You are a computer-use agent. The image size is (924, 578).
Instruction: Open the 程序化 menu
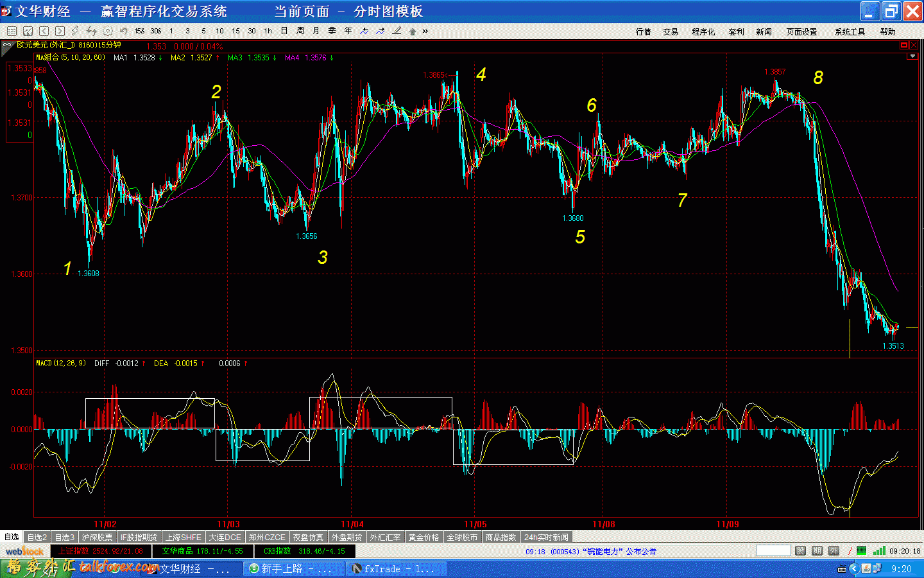click(x=703, y=31)
